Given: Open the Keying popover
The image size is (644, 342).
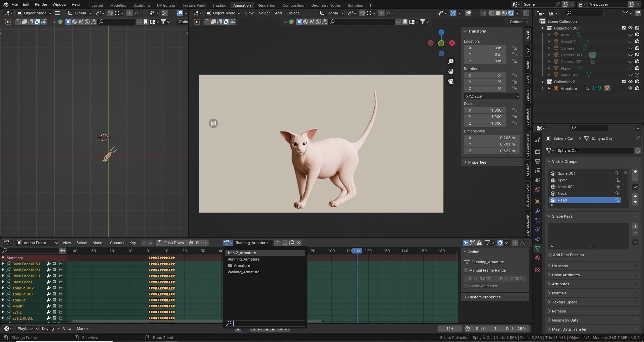Looking at the screenshot, I should tap(50, 329).
